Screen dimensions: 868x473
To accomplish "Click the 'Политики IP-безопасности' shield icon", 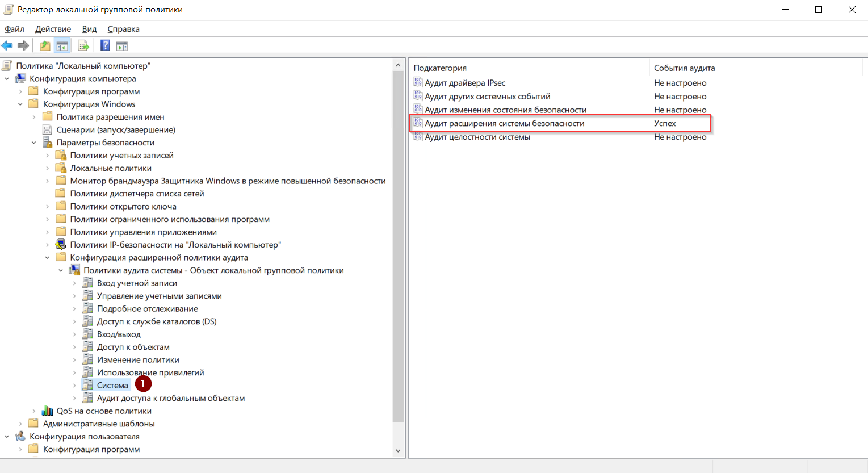I will pos(61,245).
